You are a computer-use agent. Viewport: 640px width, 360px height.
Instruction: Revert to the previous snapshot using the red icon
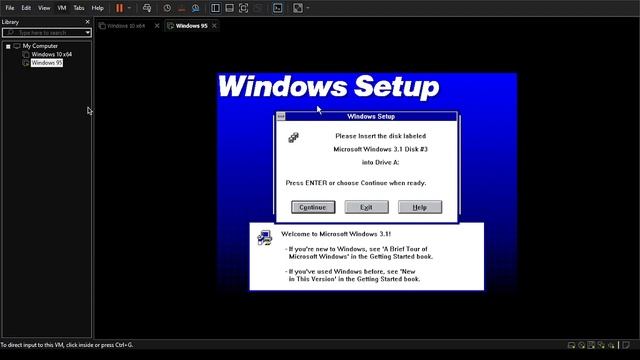tap(182, 8)
